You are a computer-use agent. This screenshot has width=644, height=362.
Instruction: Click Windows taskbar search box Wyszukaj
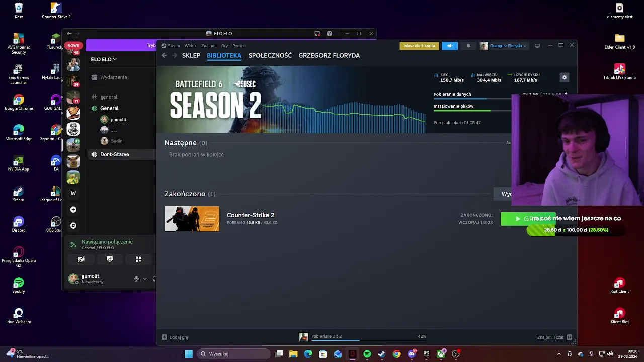(233, 354)
